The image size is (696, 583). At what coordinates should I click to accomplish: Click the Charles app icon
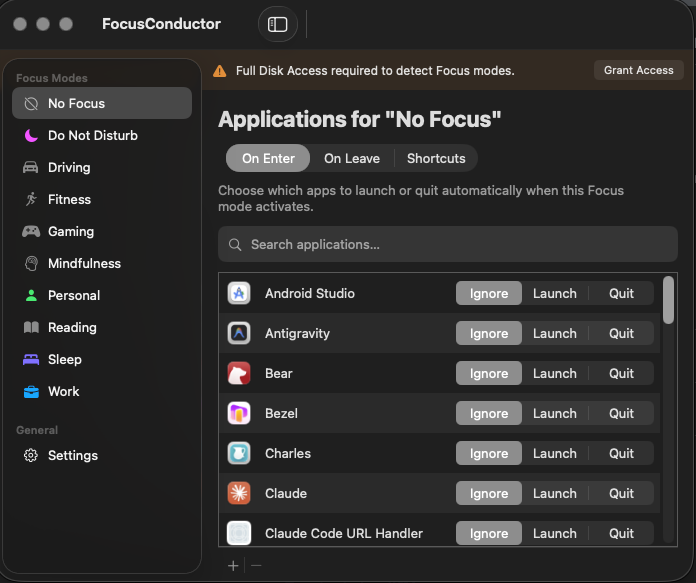(239, 453)
